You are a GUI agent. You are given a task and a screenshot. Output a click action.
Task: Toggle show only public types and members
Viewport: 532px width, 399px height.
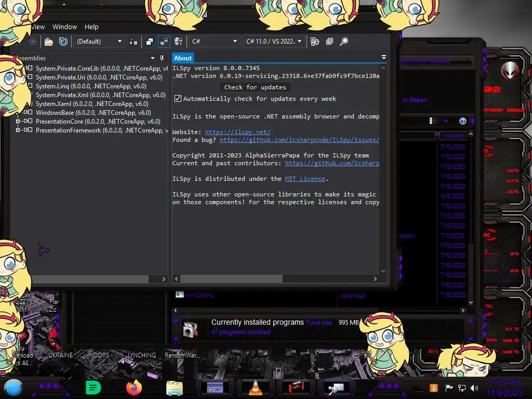149,42
